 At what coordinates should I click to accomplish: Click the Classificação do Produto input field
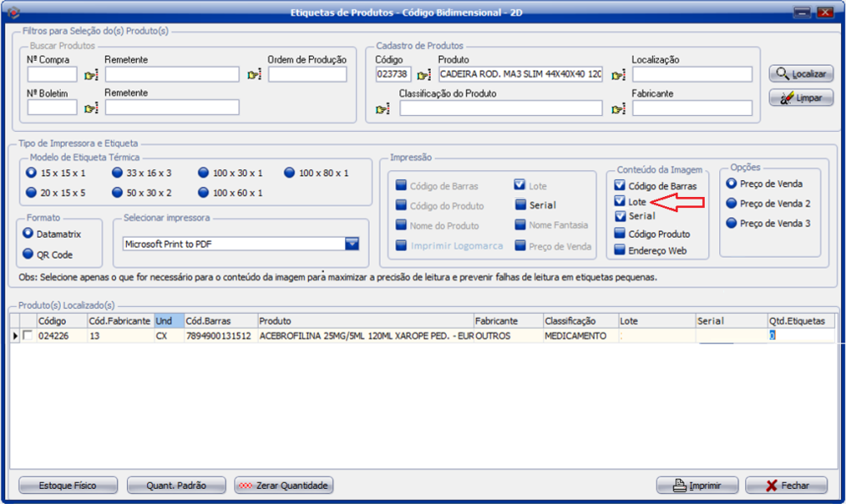(x=501, y=108)
